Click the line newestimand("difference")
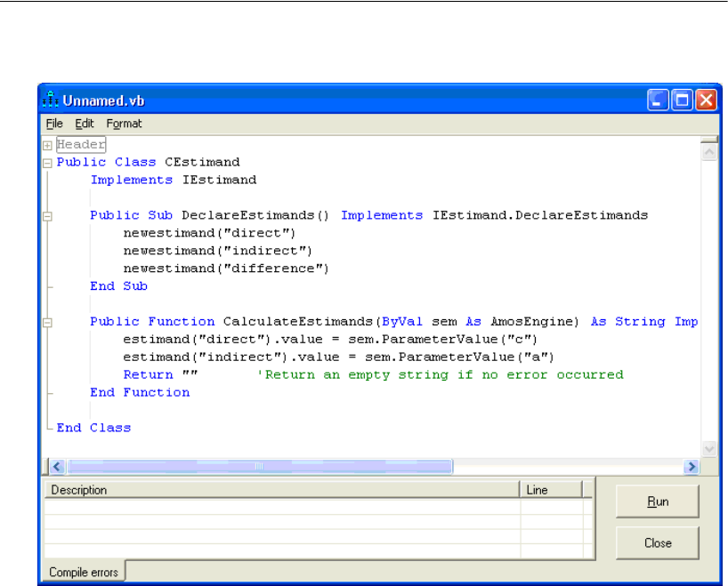Viewport: 728px width, 586px height. pyautogui.click(x=226, y=269)
